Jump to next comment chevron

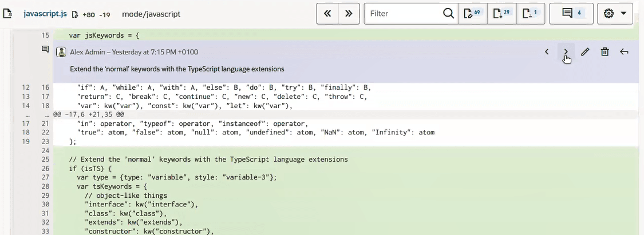(566, 51)
